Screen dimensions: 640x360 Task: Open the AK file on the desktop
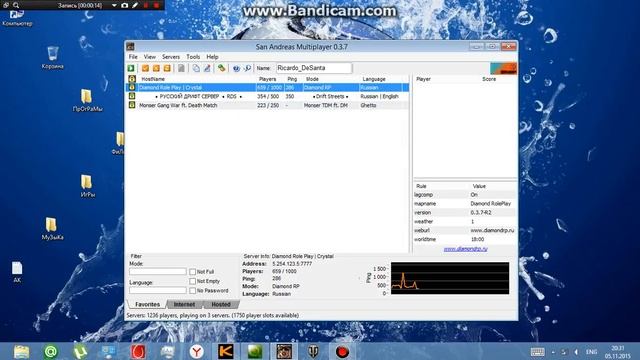tap(17, 272)
